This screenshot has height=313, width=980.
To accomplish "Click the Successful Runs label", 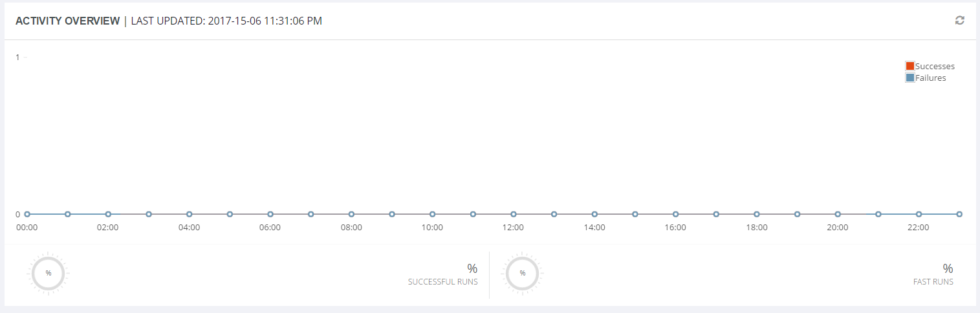I will (x=443, y=282).
